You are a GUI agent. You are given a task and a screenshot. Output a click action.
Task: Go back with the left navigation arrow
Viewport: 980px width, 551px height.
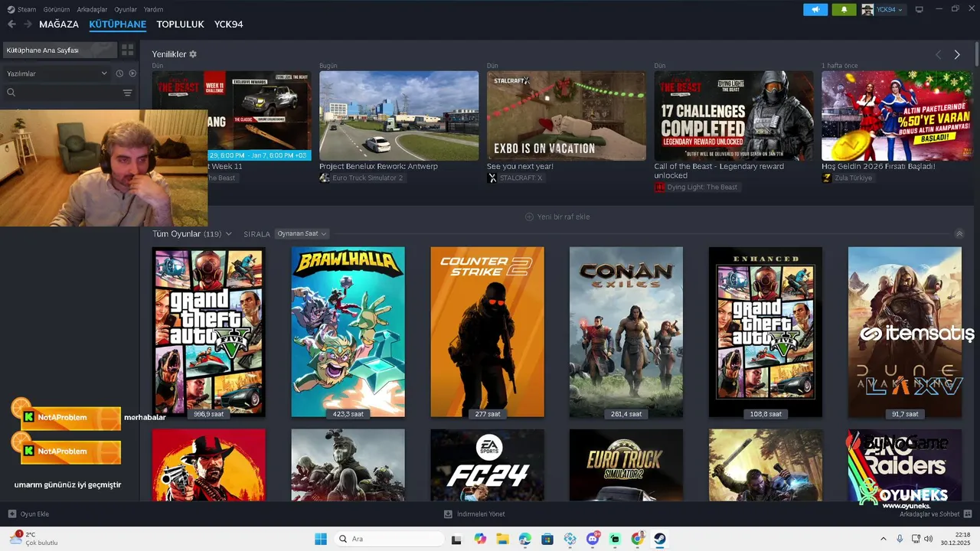(11, 24)
